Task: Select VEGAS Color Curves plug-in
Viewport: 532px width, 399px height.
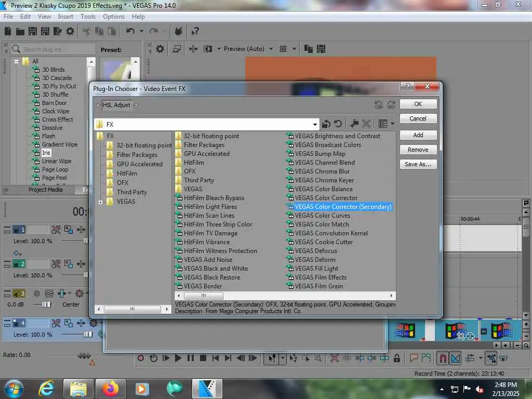Action: pos(322,216)
